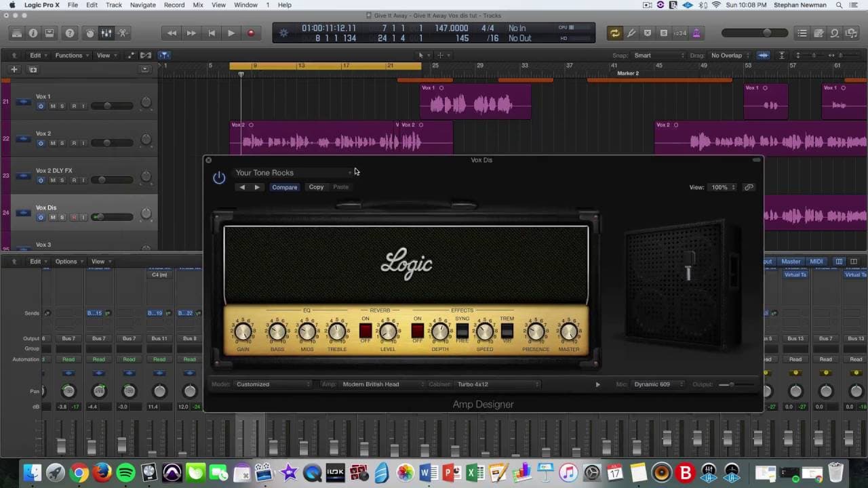Adjust Vox 1 track volume slider
Image resolution: width=868 pixels, height=488 pixels.
point(111,106)
